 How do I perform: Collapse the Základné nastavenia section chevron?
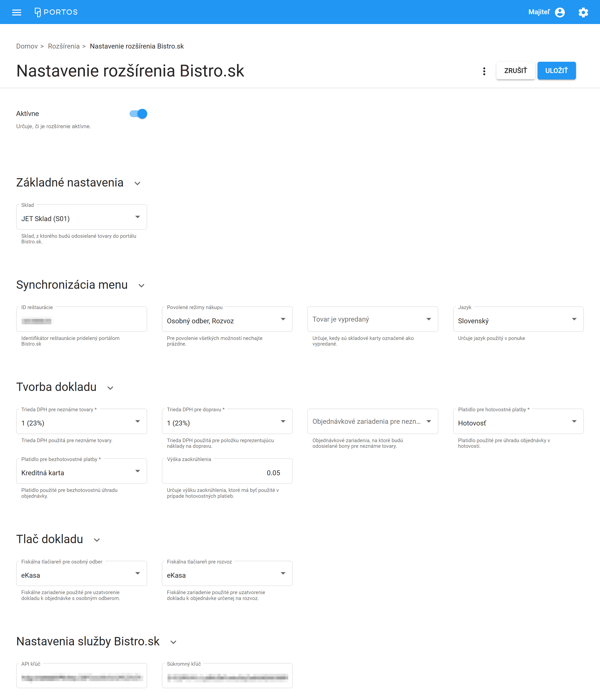[137, 183]
